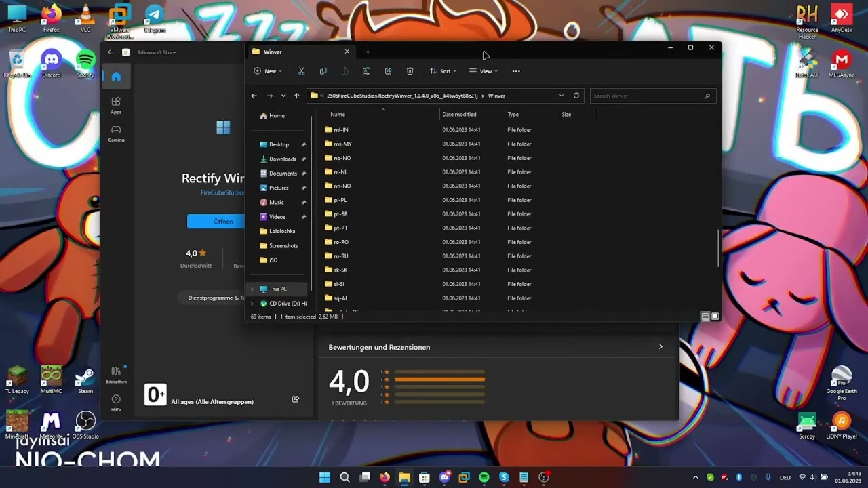This screenshot has height=488, width=868.
Task: Switch to large thumbnails view icon in status bar
Action: click(x=715, y=317)
